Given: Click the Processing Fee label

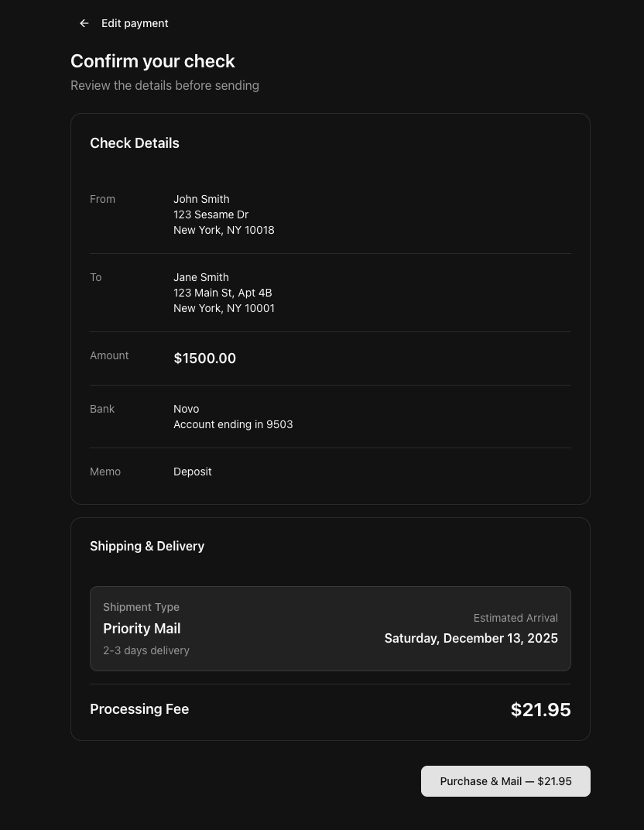Looking at the screenshot, I should pyautogui.click(x=139, y=709).
